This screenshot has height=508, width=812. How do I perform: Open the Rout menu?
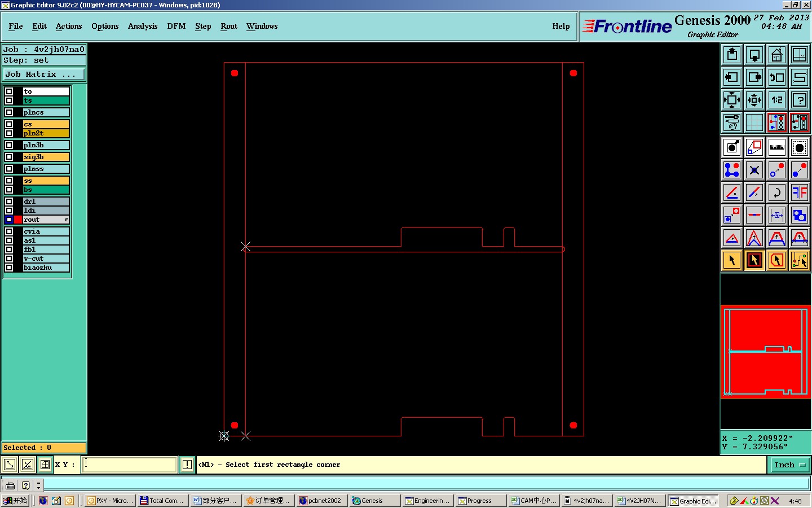(x=229, y=26)
